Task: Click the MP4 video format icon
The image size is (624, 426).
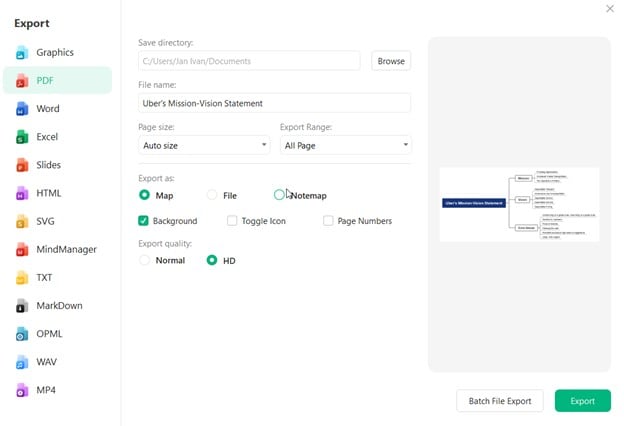Action: point(22,390)
